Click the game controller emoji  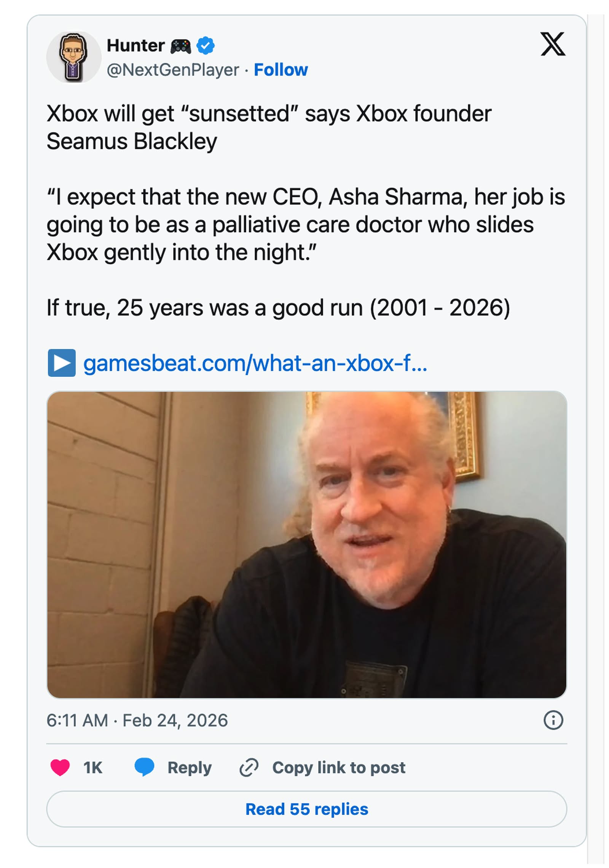(x=180, y=46)
